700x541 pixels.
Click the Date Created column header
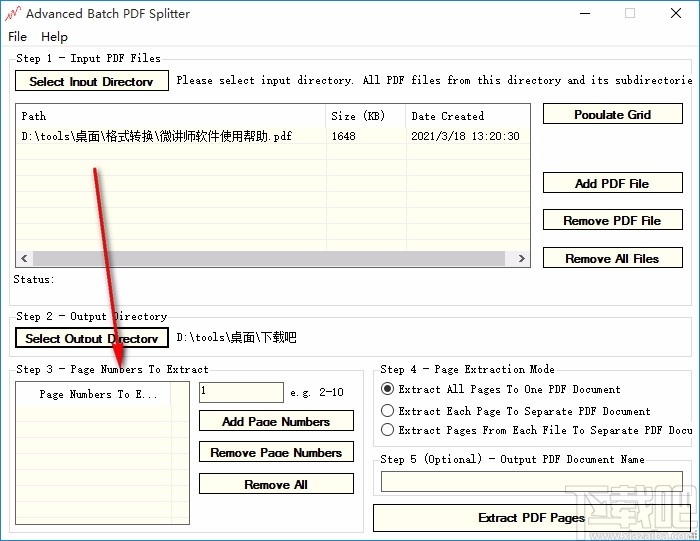[x=467, y=116]
